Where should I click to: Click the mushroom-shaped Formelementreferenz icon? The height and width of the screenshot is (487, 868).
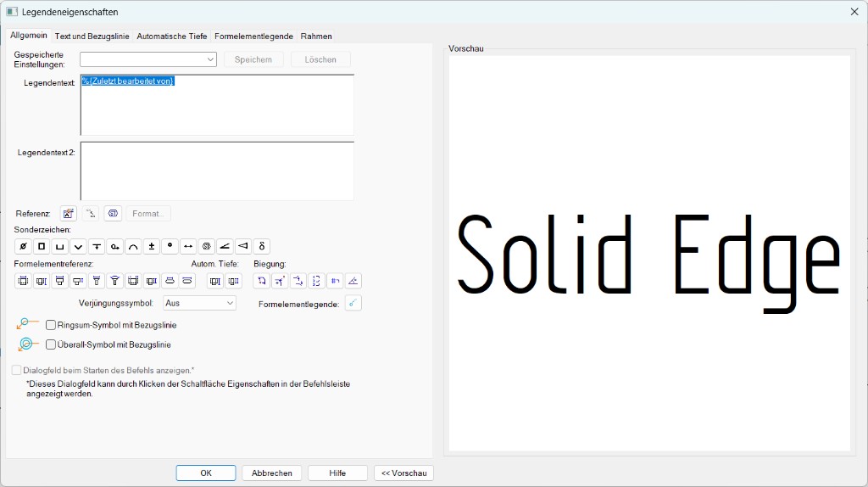pos(114,281)
